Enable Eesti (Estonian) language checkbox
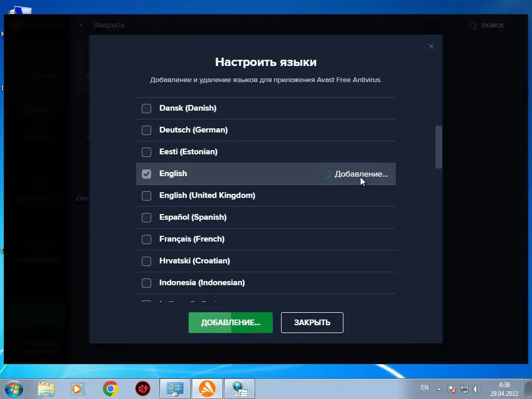 (146, 152)
